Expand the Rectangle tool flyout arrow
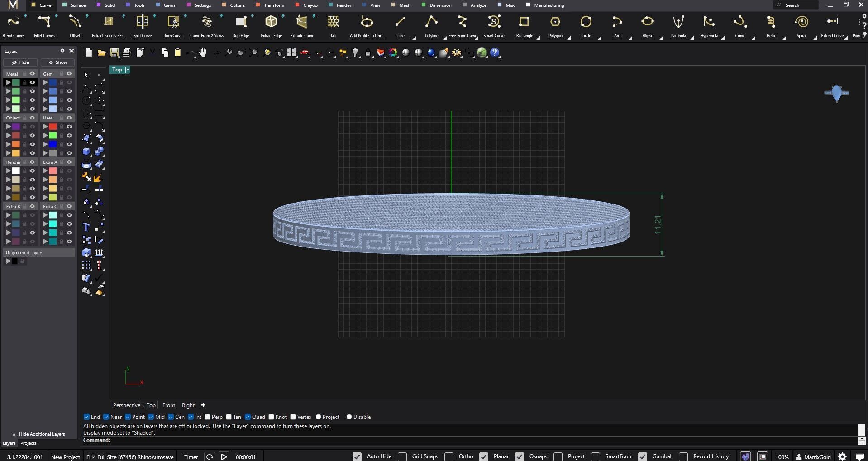 coord(538,38)
